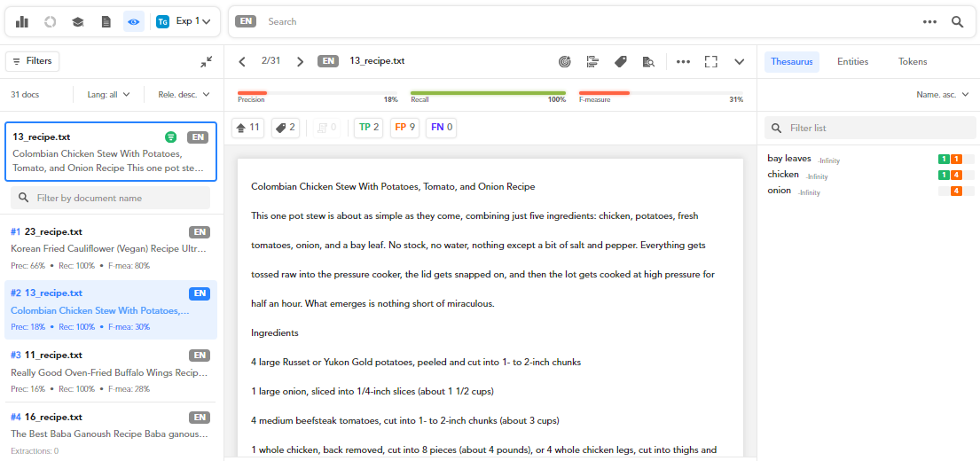980x461 pixels.
Task: Switch to the Tokens tab
Action: [913, 61]
